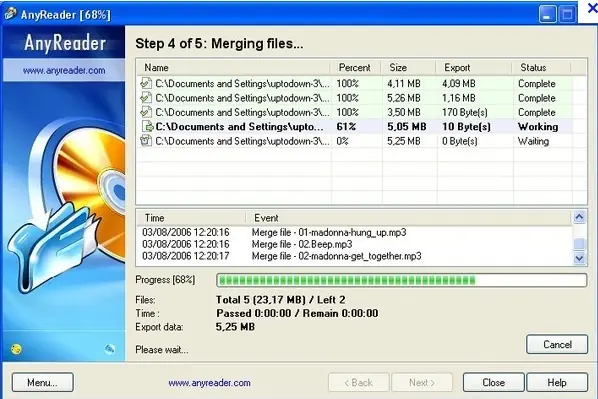Maximize the AnyReader window
The width and height of the screenshot is (598, 399).
(567, 15)
